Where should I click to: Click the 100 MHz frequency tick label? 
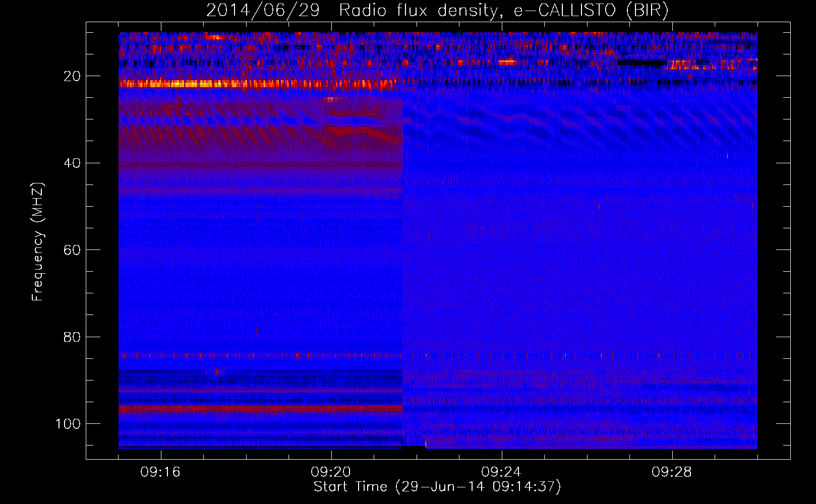point(68,424)
